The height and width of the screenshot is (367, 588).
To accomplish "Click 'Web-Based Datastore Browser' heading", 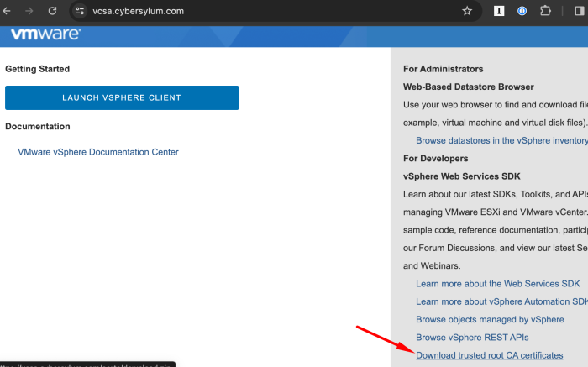I will coord(469,87).
